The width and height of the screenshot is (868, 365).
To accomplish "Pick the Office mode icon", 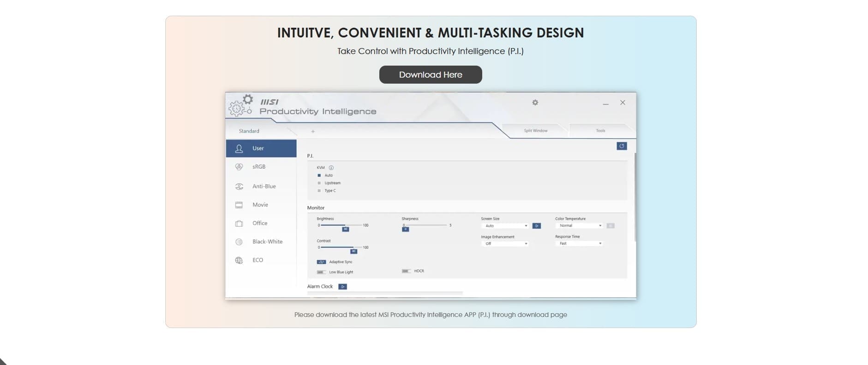I will [239, 224].
